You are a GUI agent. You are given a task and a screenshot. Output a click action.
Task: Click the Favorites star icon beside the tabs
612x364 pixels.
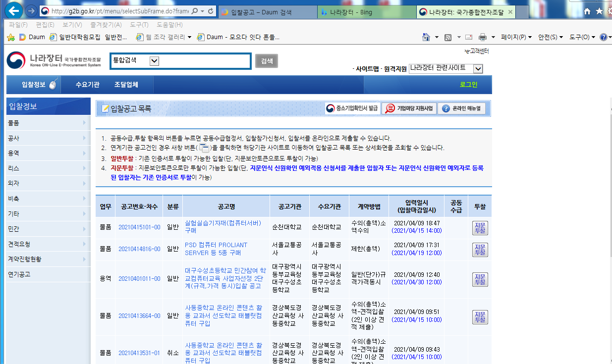(x=599, y=11)
